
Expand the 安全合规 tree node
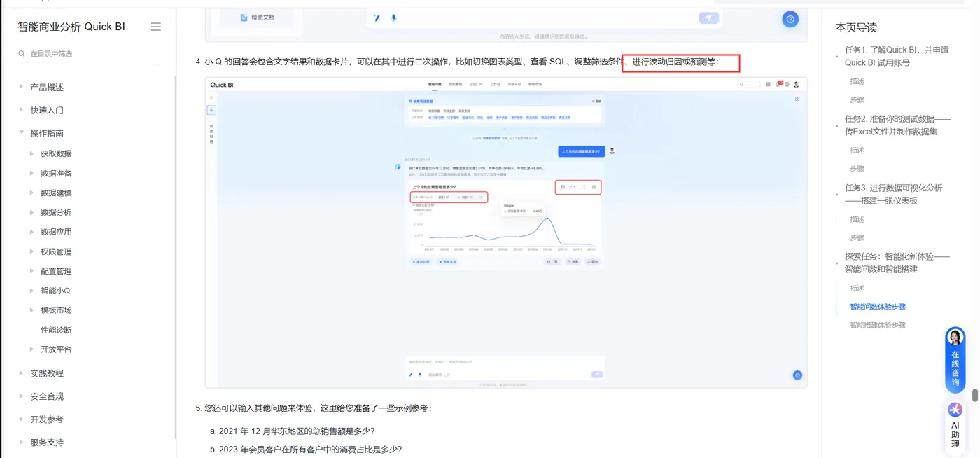coord(21,396)
